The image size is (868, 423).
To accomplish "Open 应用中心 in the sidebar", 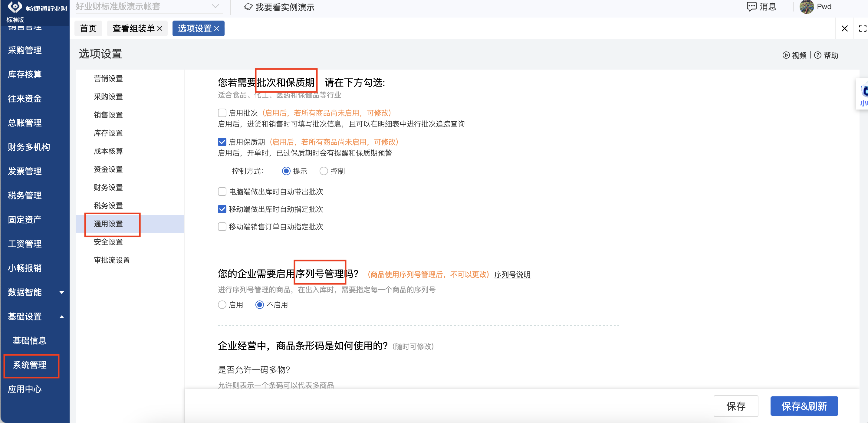I will 25,389.
